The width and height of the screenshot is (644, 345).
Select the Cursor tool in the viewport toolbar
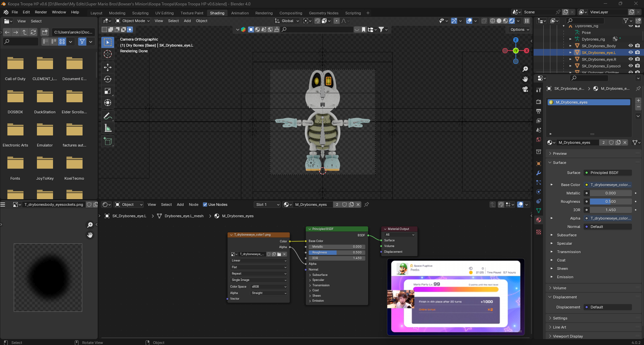108,54
